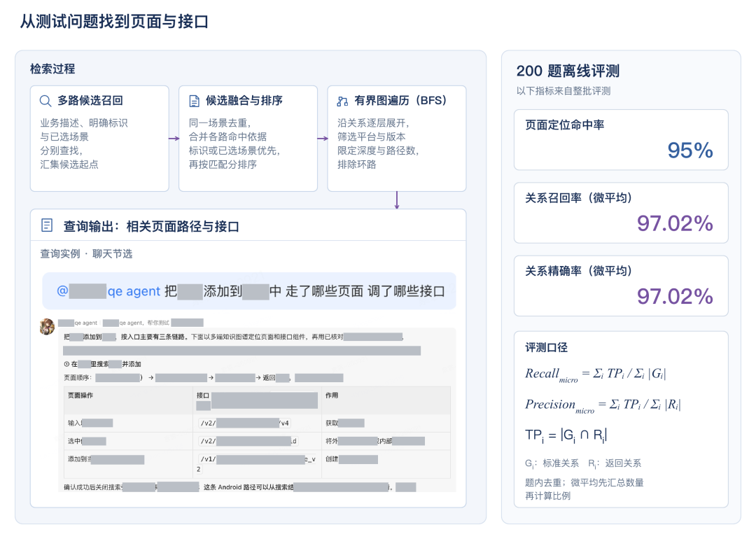Image resolution: width=756 pixels, height=539 pixels.
Task: Select the 95% hit-rate value
Action: click(690, 150)
